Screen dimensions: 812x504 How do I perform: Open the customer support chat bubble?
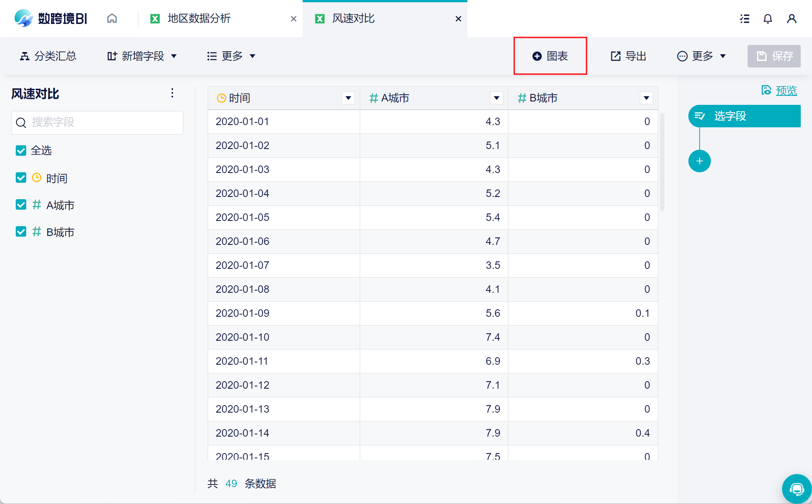pyautogui.click(x=796, y=489)
